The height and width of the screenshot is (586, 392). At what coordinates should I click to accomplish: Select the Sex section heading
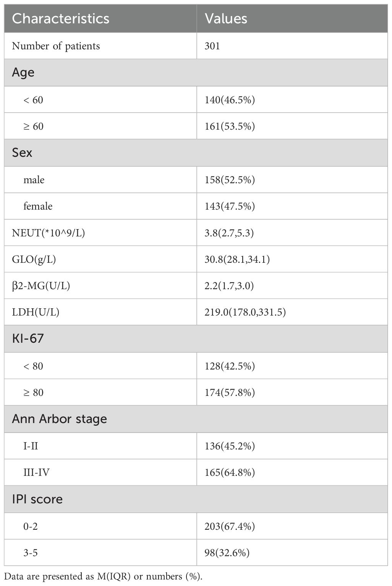tap(22, 153)
